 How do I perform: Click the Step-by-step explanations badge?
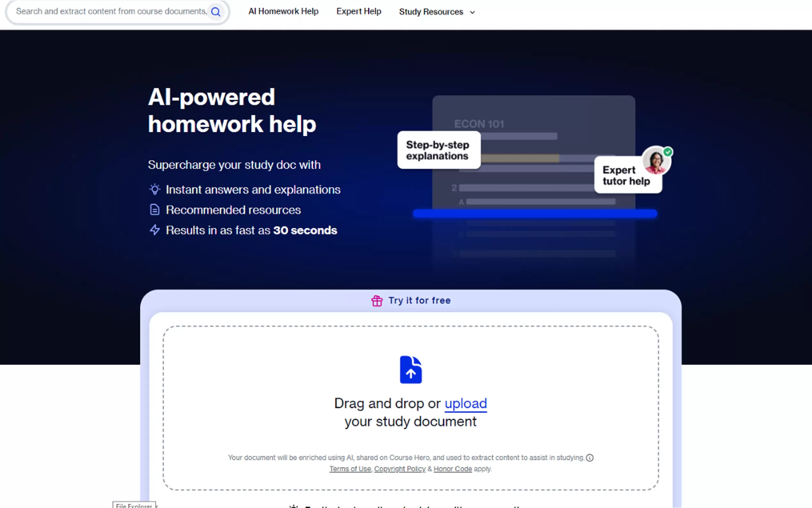[438, 150]
